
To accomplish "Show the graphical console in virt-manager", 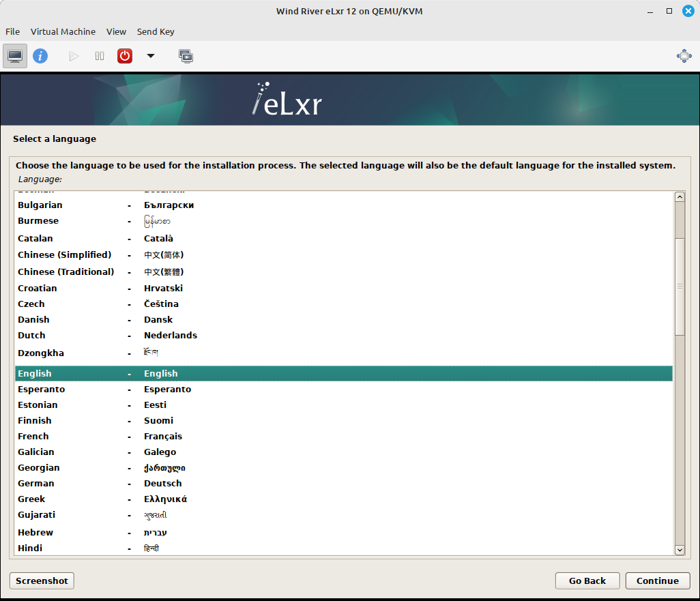I will pos(14,55).
